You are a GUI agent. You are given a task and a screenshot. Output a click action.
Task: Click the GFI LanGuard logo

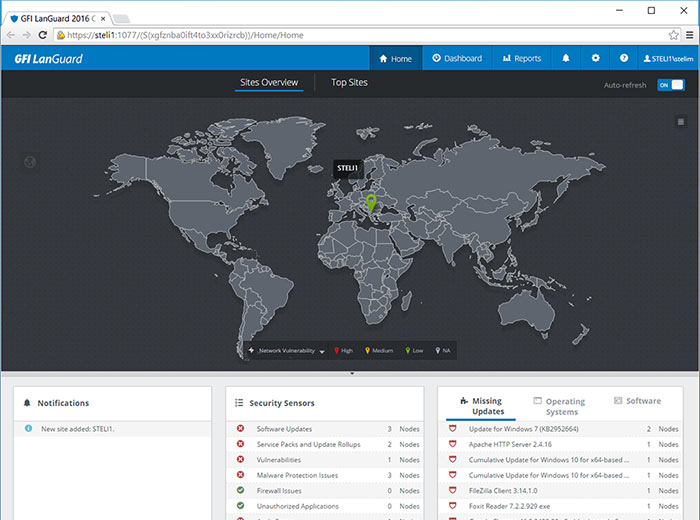point(48,58)
